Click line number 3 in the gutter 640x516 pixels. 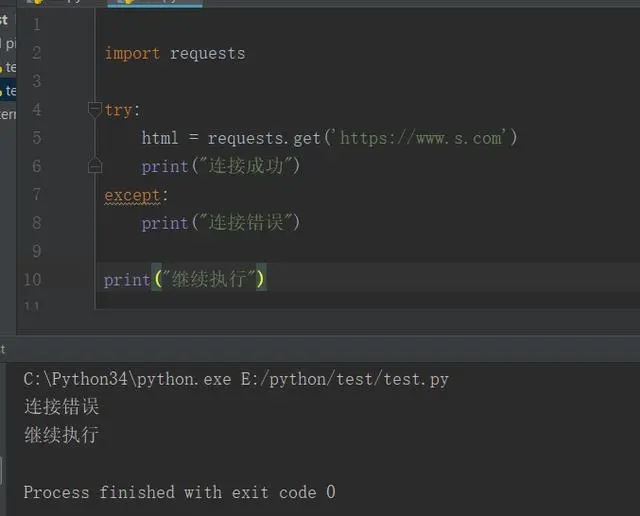(x=37, y=81)
